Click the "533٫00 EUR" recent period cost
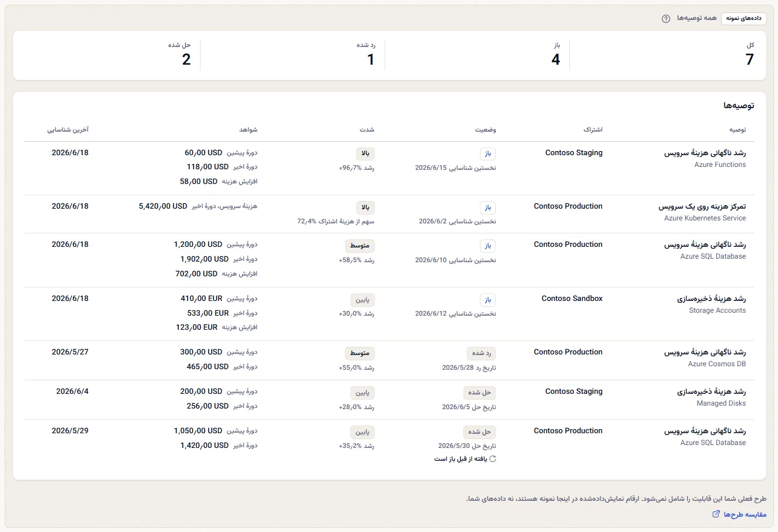The height and width of the screenshot is (532, 778). pos(208,313)
